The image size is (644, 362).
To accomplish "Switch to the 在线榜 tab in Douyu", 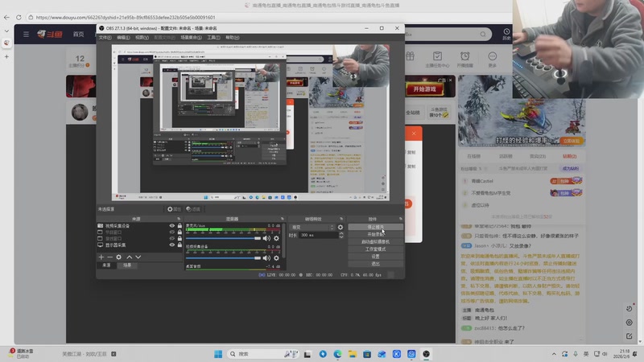I will coord(473,156).
